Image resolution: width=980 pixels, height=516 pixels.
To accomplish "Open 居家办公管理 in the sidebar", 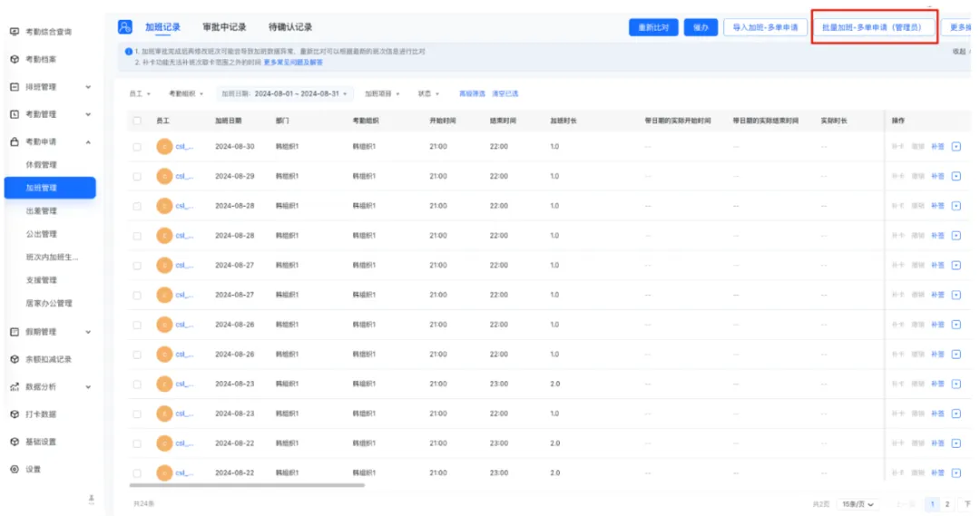I will pyautogui.click(x=49, y=303).
